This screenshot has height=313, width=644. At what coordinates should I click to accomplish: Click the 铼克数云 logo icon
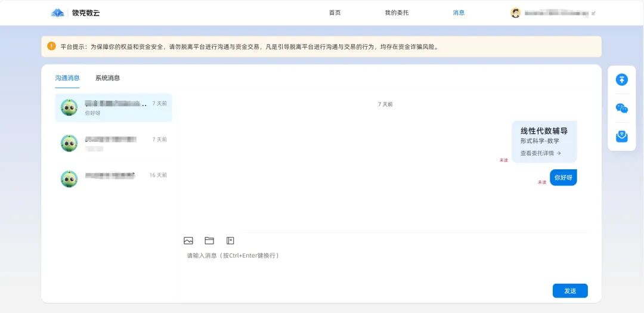(57, 13)
